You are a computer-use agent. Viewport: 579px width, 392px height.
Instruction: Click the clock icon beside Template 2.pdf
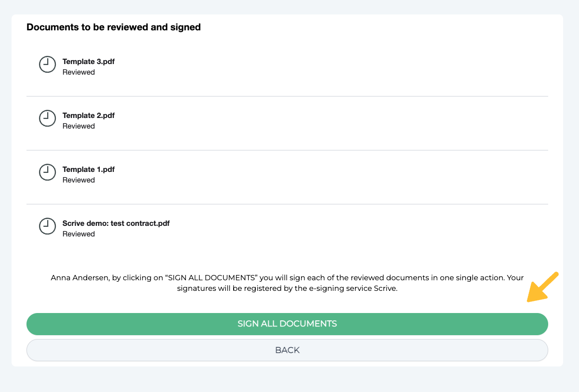pyautogui.click(x=47, y=118)
